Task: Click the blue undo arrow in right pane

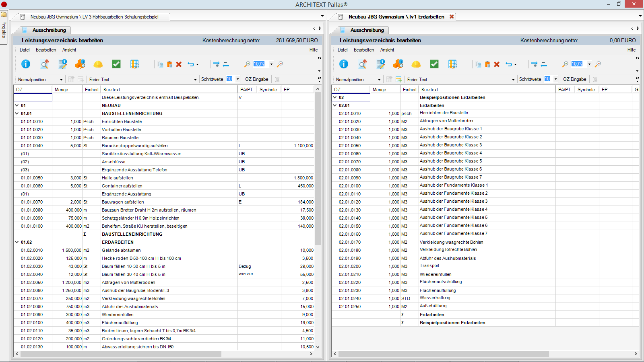Action: 509,64
